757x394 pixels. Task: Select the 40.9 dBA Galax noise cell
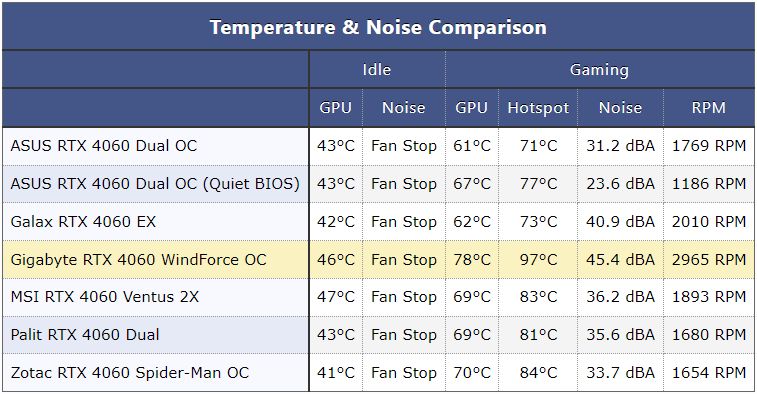tap(620, 222)
